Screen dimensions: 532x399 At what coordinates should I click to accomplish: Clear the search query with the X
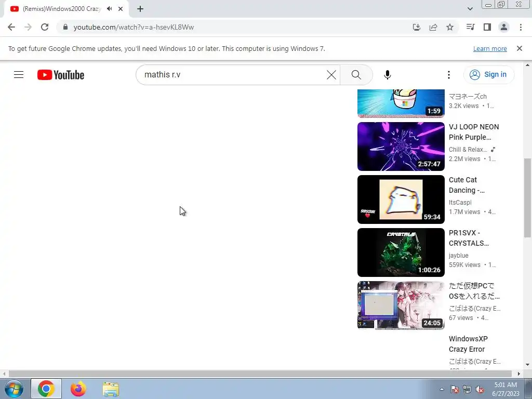point(331,75)
